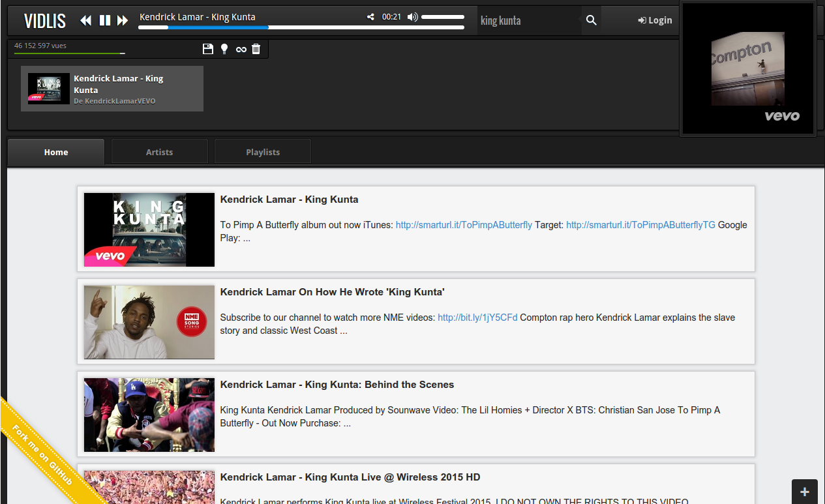825x504 pixels.
Task: Seek within the track progress bar
Action: 301,27
